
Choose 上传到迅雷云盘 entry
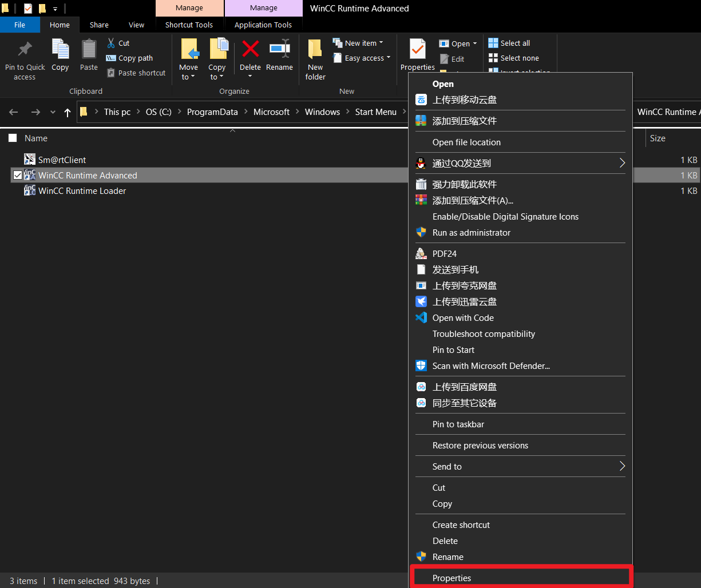coord(521,301)
